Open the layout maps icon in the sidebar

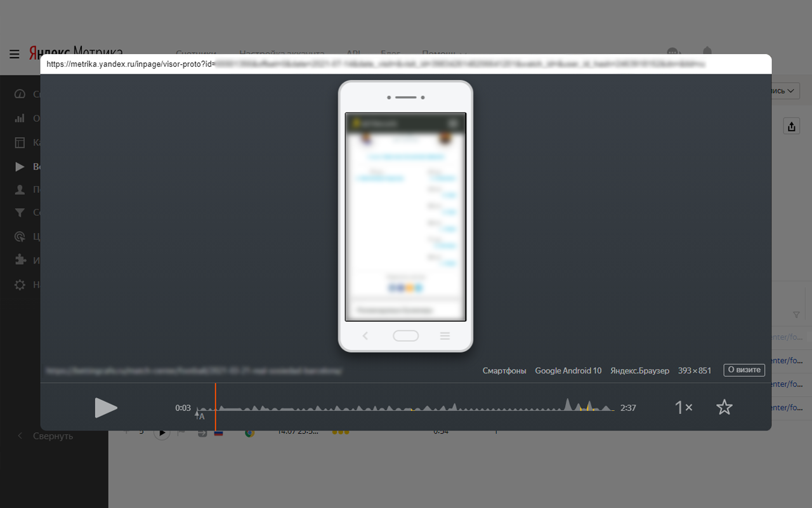coord(20,142)
